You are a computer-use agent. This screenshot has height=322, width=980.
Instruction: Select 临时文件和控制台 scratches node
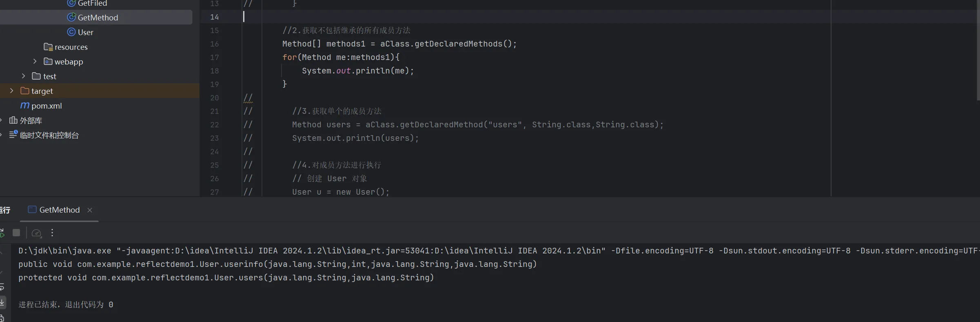(49, 135)
